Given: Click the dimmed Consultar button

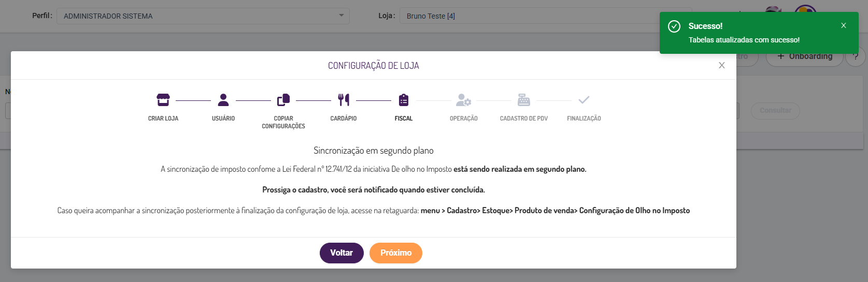Looking at the screenshot, I should pyautogui.click(x=775, y=111).
